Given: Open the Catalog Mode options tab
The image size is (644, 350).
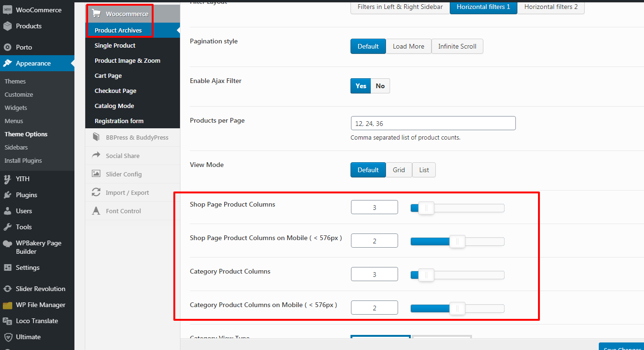Looking at the screenshot, I should (x=132, y=106).
